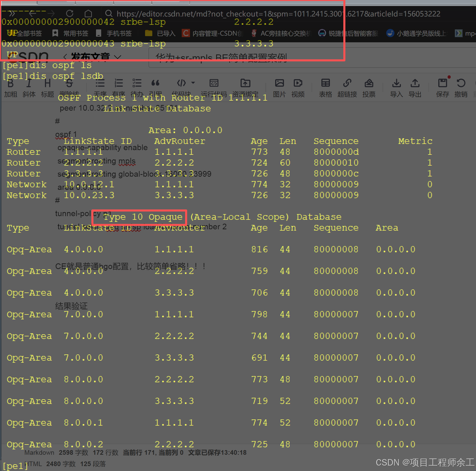Viewport: 476px width, 471px height.
Task: Insert a hyperlink with the 超链接 icon
Action: pyautogui.click(x=347, y=88)
